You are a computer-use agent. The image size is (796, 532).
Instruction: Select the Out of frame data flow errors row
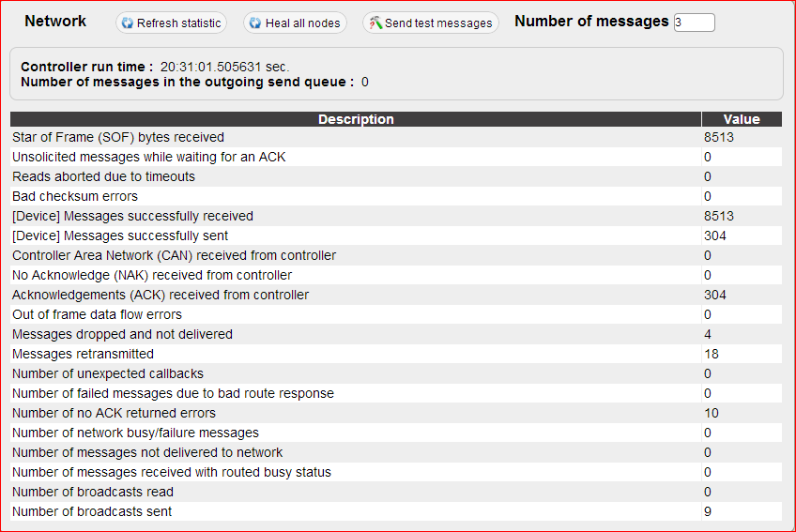tap(396, 314)
